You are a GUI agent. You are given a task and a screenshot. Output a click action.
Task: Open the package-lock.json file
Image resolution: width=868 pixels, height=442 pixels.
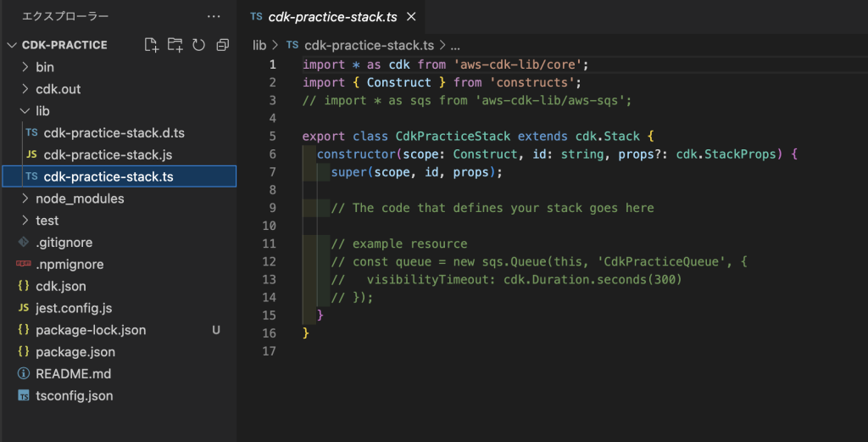coord(90,330)
